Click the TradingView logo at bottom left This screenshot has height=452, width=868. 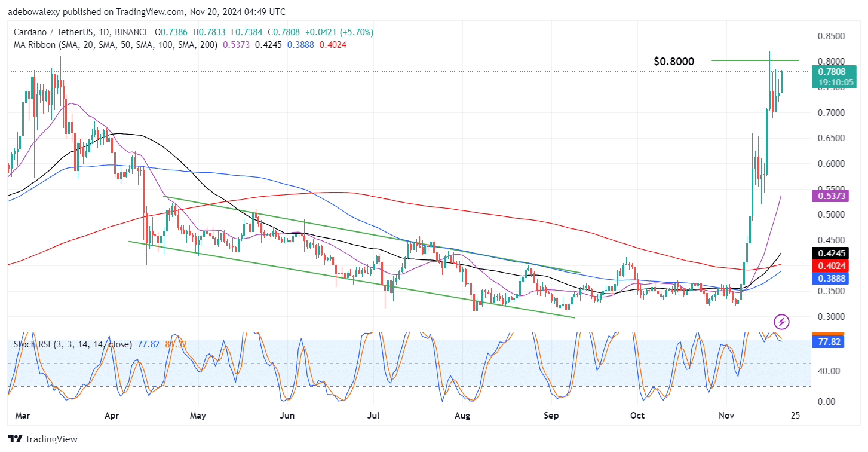43,439
